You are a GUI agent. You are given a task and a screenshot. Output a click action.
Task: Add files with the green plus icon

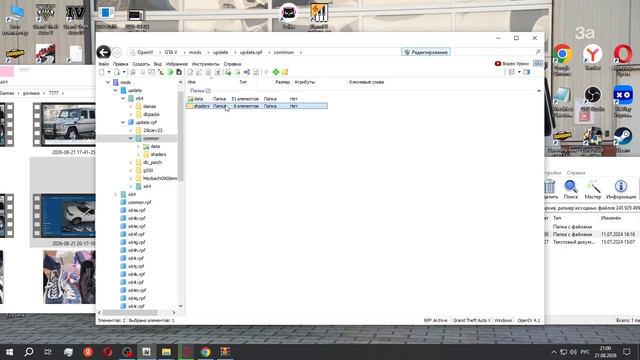click(276, 72)
